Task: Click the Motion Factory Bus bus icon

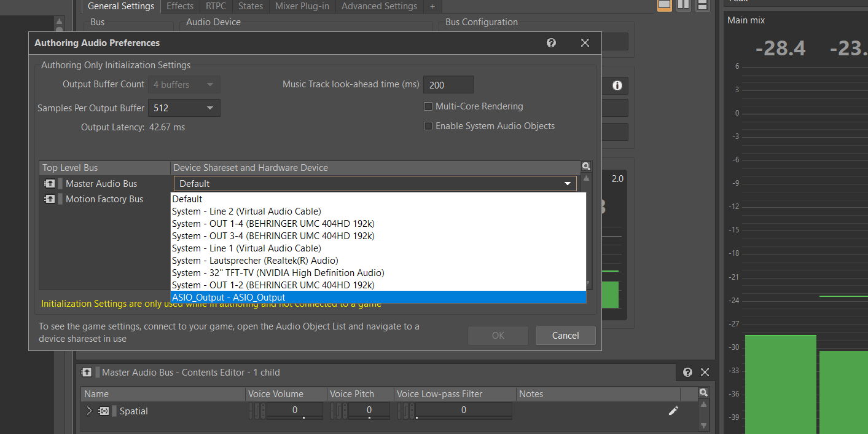Action: coord(50,199)
